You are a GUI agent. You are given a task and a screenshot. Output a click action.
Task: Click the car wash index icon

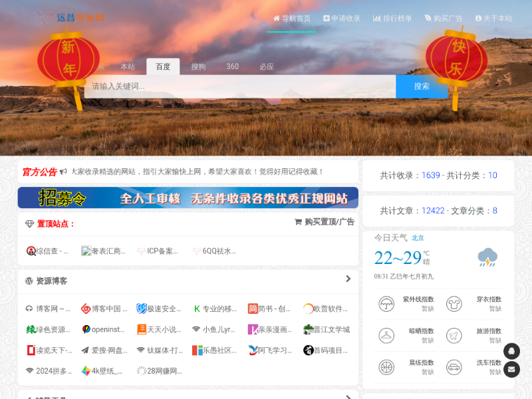click(454, 366)
